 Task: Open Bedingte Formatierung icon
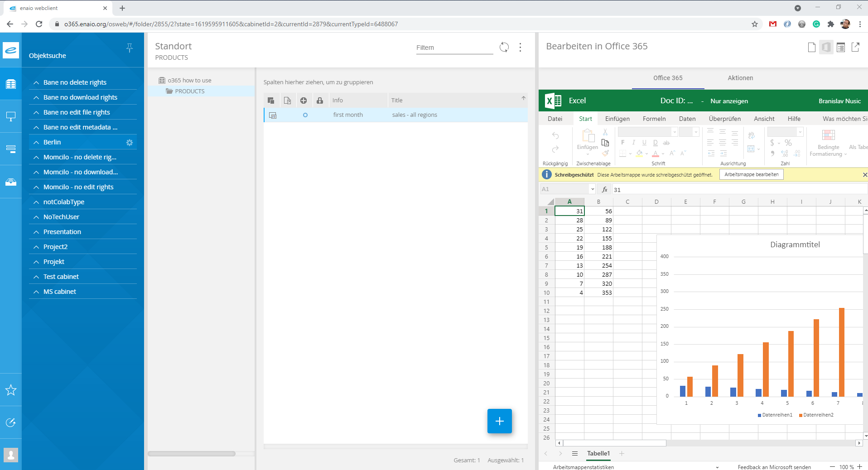(828, 135)
